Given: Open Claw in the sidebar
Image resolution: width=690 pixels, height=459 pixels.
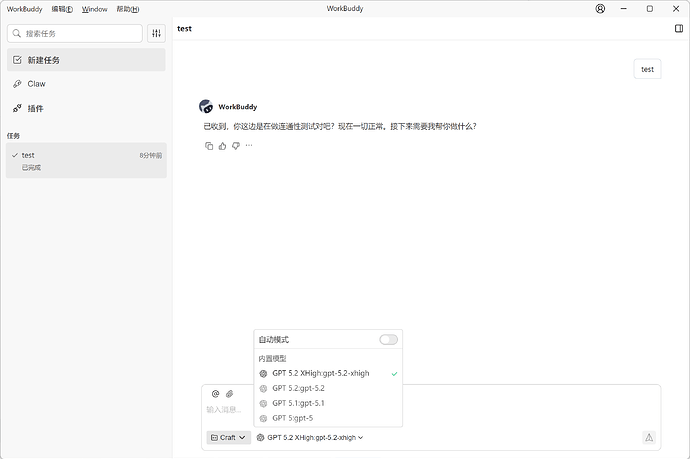Looking at the screenshot, I should 86,84.
